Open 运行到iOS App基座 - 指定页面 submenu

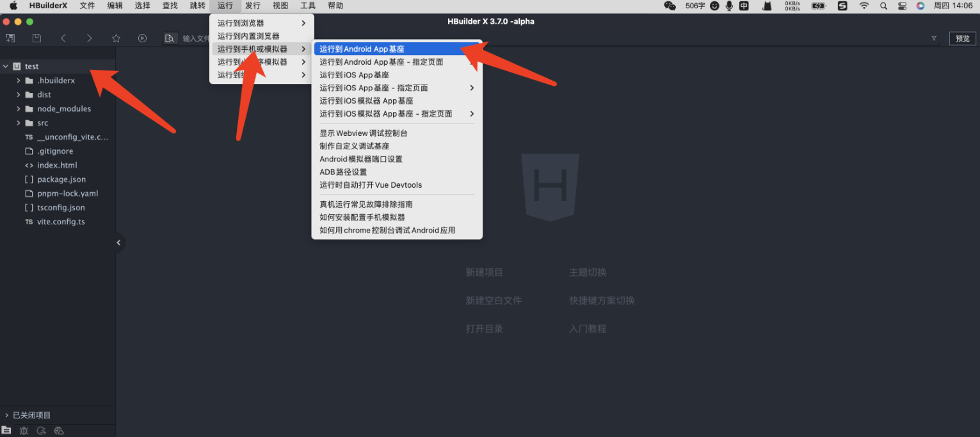click(x=397, y=88)
